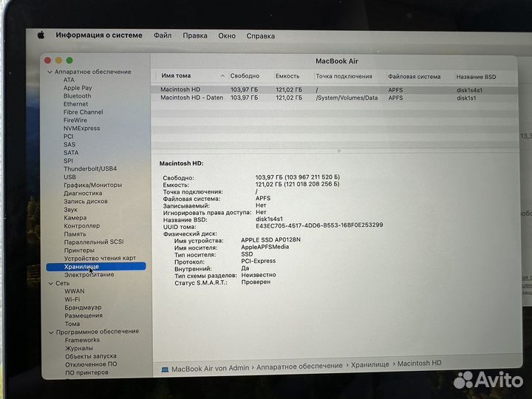This screenshot has height=399, width=532.
Task: Select Память in the sidebar
Action: tap(75, 234)
